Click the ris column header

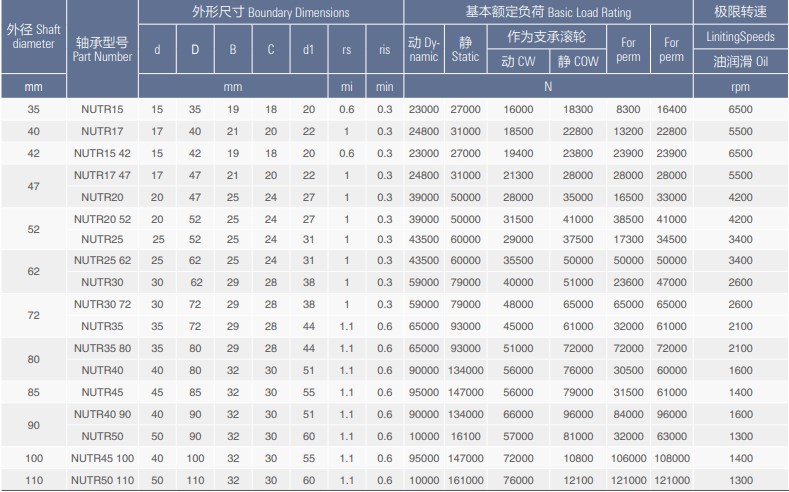click(384, 49)
